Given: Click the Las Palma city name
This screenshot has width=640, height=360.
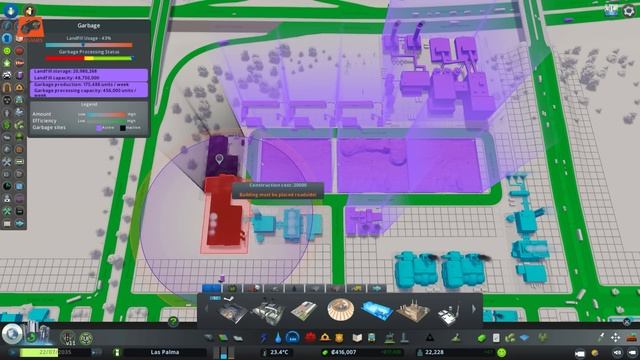Looking at the screenshot, I should point(165,352).
